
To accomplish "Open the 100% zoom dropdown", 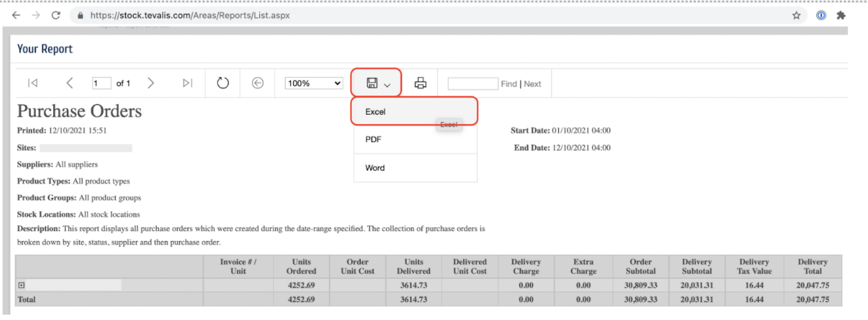I will pyautogui.click(x=314, y=83).
